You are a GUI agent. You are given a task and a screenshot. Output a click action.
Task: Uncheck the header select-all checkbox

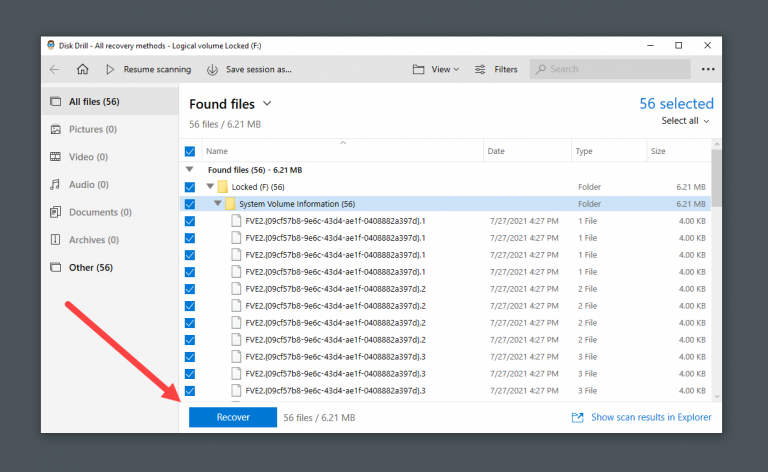click(x=190, y=151)
